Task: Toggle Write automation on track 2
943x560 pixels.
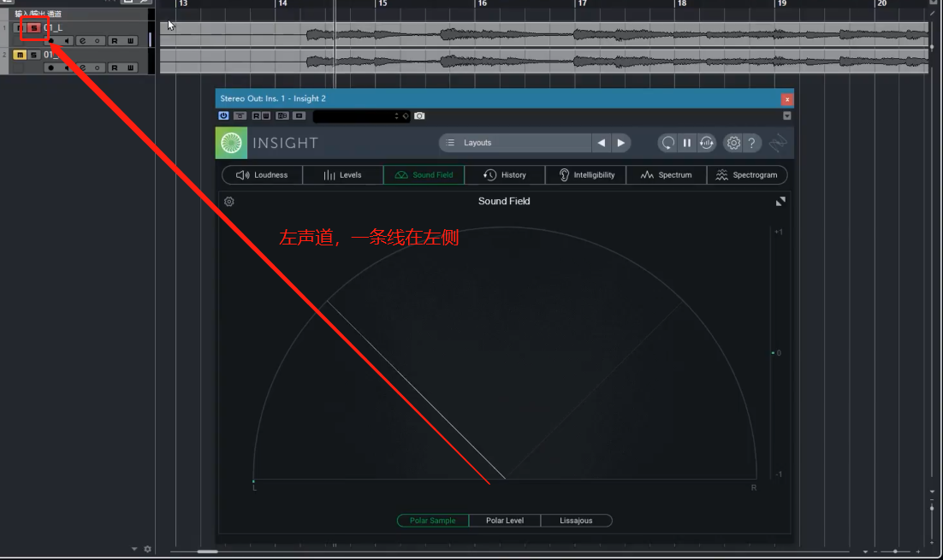Action: click(x=130, y=68)
